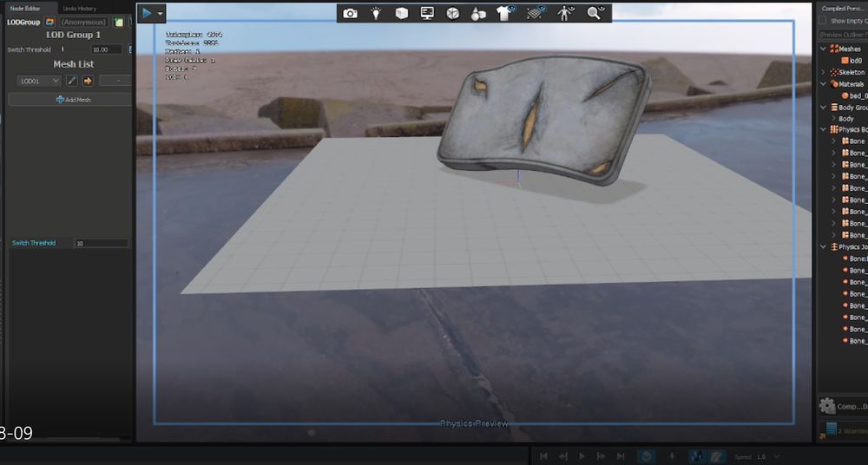Click the dash field in Mesh List row
The image size is (868, 465).
pyautogui.click(x=115, y=81)
